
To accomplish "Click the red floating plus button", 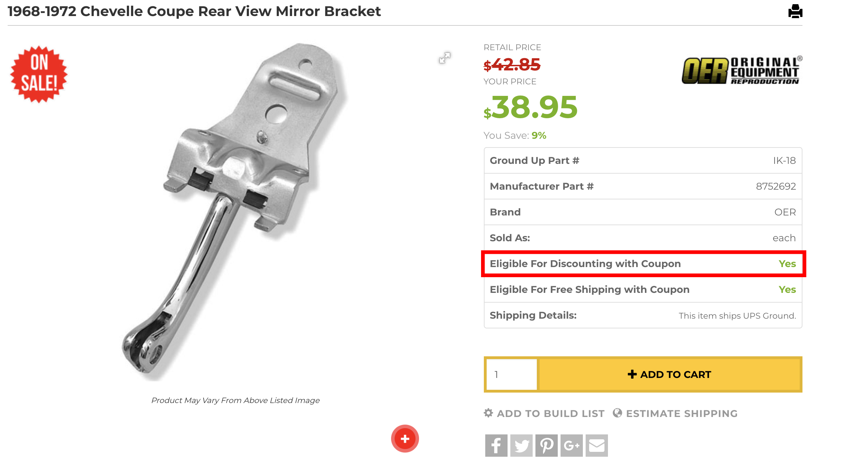I will [405, 439].
